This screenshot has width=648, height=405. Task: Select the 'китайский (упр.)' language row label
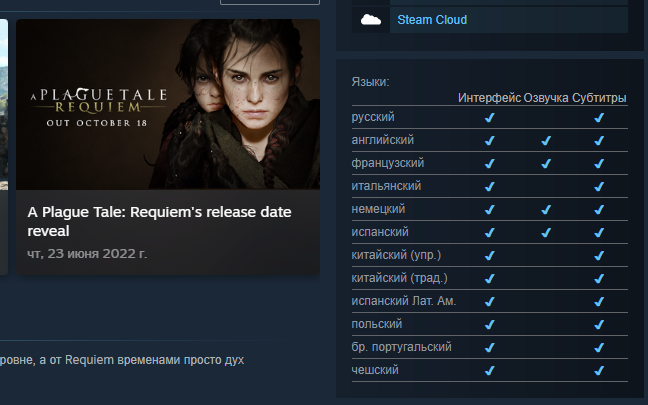(x=396, y=255)
